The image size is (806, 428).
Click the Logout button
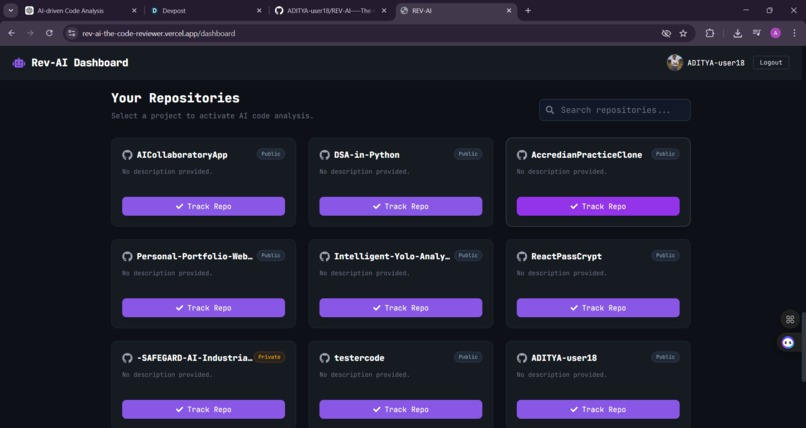point(771,63)
